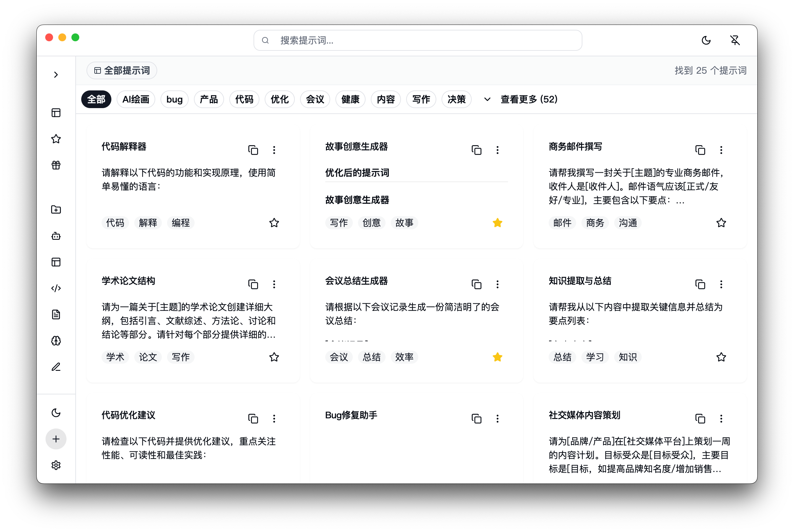Filter by the 内容 tag
This screenshot has width=794, height=532.
click(386, 99)
